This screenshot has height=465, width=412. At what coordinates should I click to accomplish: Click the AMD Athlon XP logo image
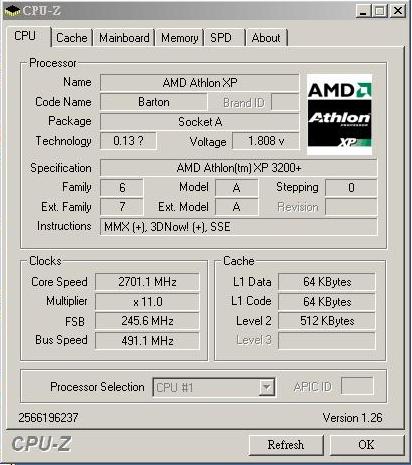point(339,114)
